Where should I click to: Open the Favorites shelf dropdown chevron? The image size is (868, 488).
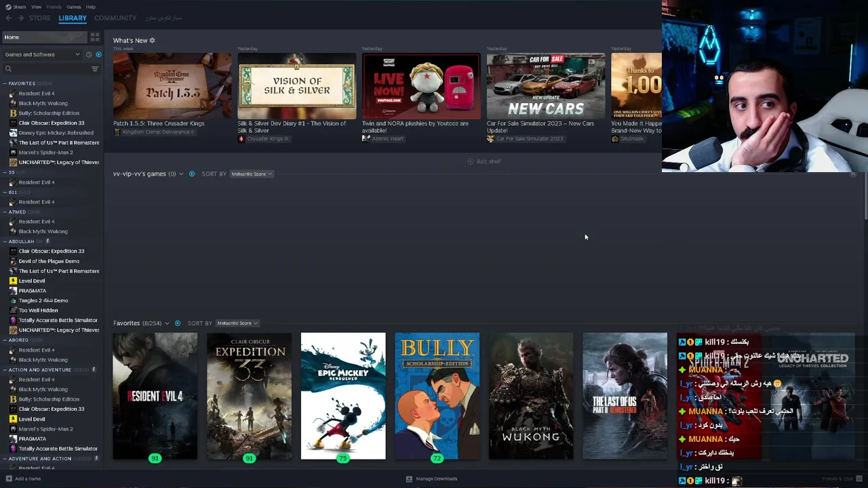click(167, 323)
